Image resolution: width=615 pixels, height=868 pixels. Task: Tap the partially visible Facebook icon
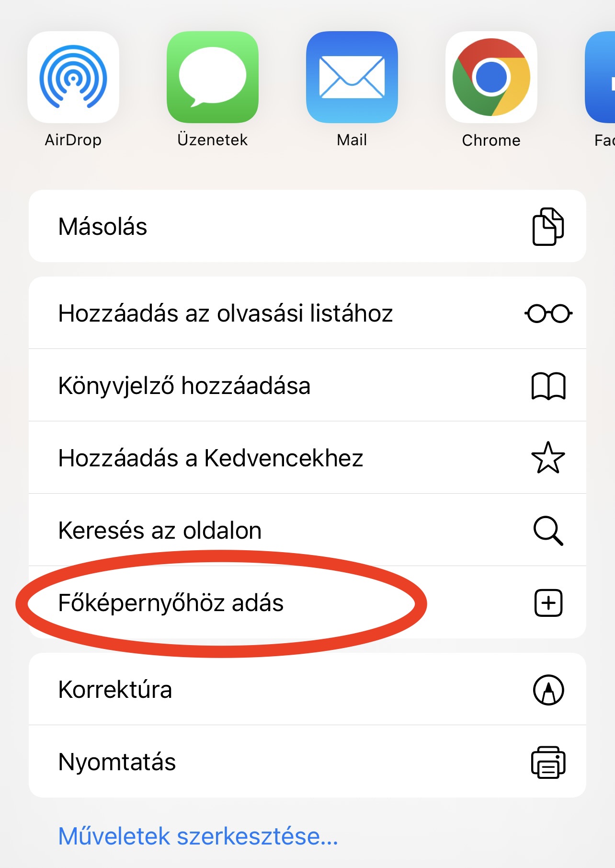click(600, 77)
